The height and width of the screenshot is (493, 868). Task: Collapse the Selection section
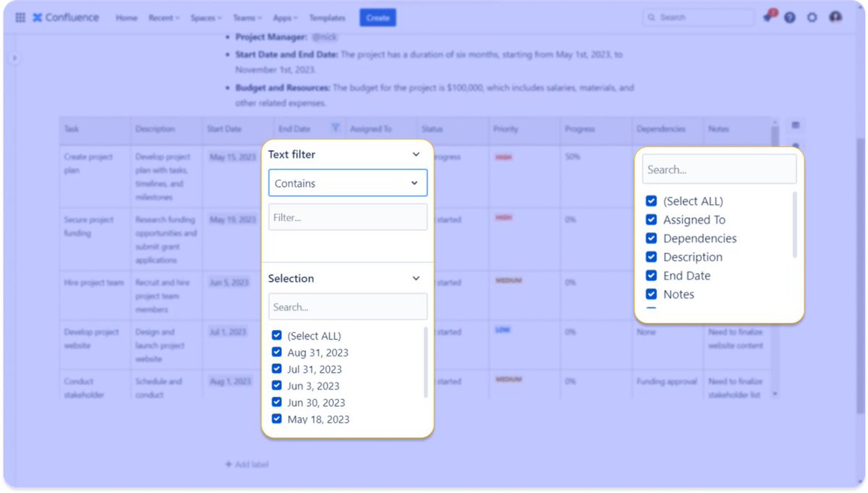tap(416, 278)
